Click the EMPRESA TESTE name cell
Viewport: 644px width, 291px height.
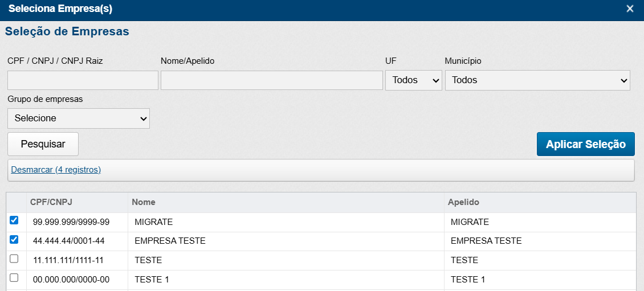pos(170,241)
